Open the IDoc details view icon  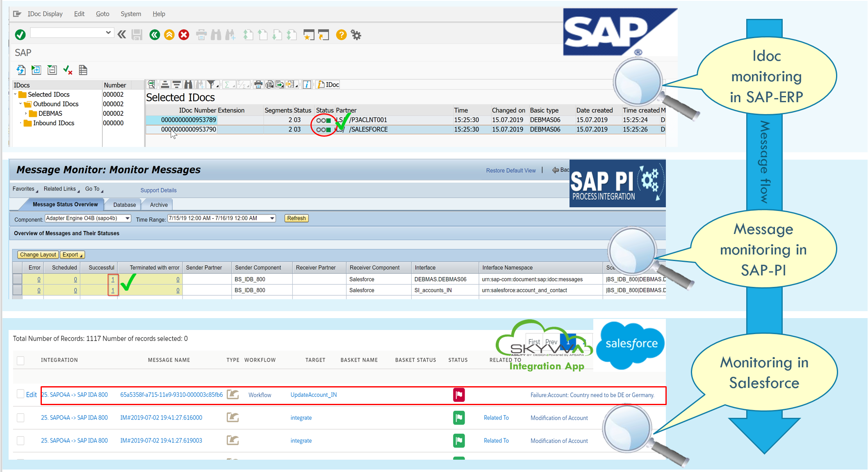(x=151, y=85)
